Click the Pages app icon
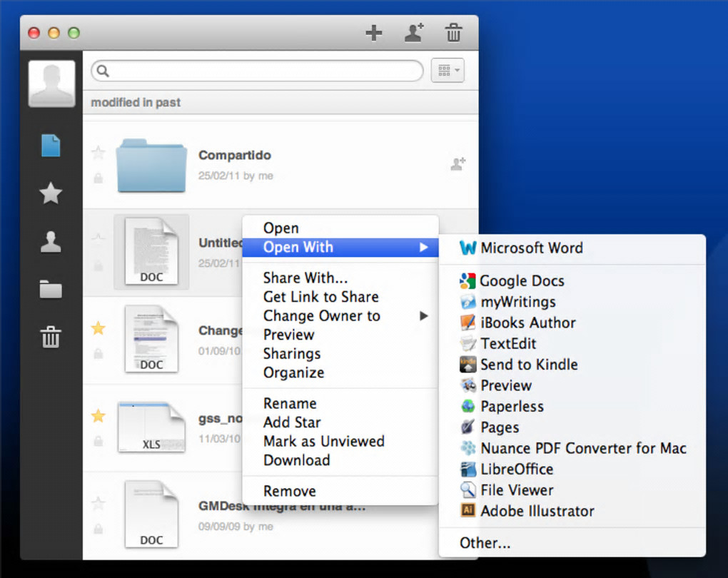Image resolution: width=728 pixels, height=578 pixels. pos(468,427)
